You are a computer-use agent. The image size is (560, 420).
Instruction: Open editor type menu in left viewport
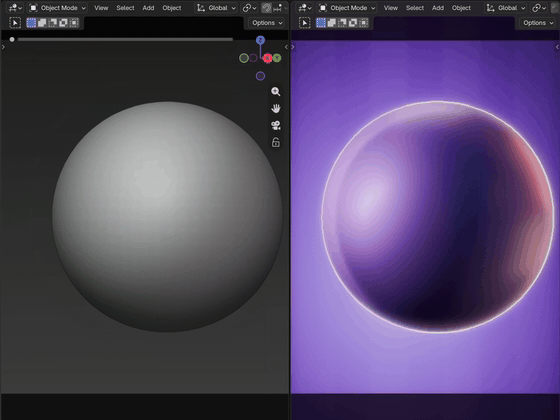coord(15,8)
